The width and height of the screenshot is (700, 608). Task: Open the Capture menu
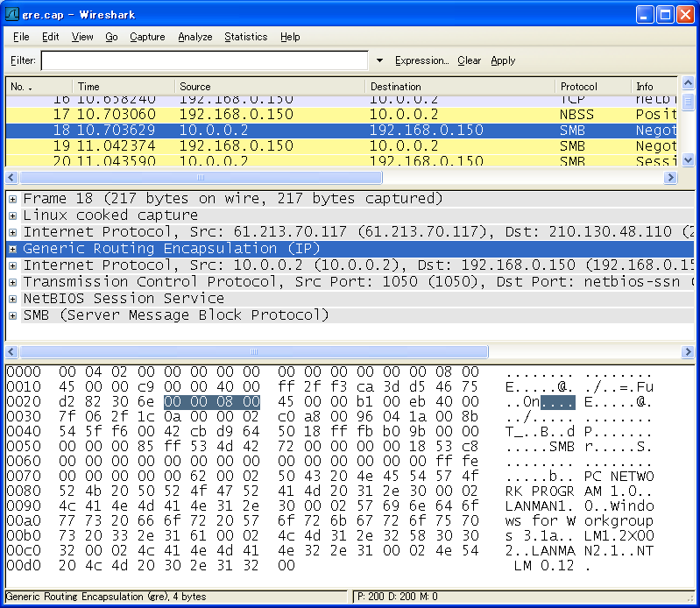pyautogui.click(x=147, y=37)
